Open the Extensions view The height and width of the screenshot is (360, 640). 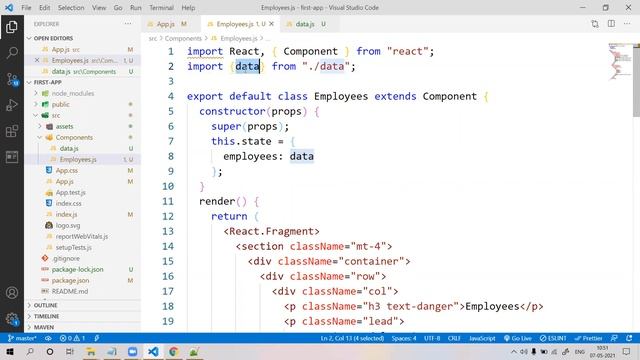(x=12, y=131)
